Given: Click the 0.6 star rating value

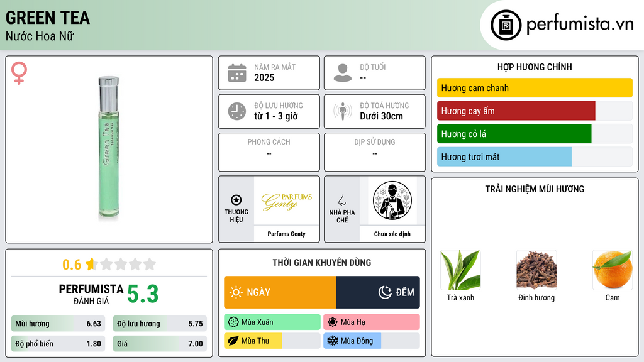Looking at the screenshot, I should [72, 265].
